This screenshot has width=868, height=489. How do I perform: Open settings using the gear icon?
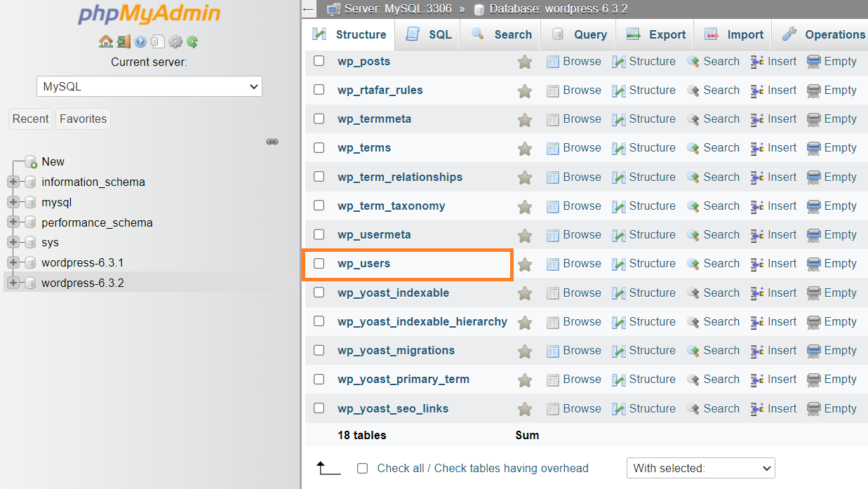click(x=175, y=41)
